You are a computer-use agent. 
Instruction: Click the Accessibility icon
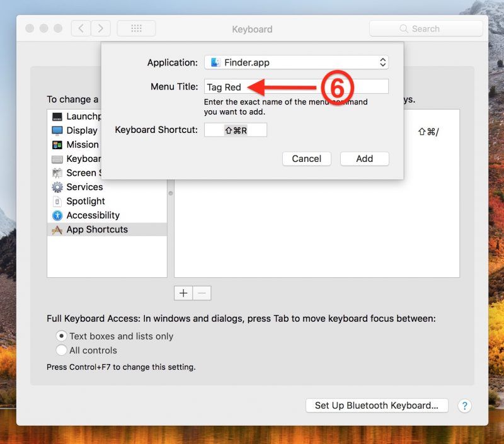(x=57, y=215)
